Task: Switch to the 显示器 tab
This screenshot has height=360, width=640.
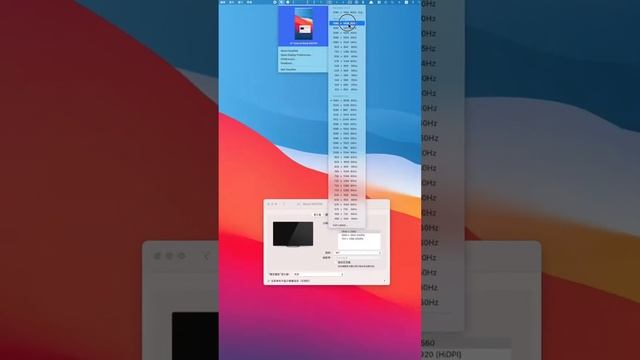Action: [x=317, y=214]
